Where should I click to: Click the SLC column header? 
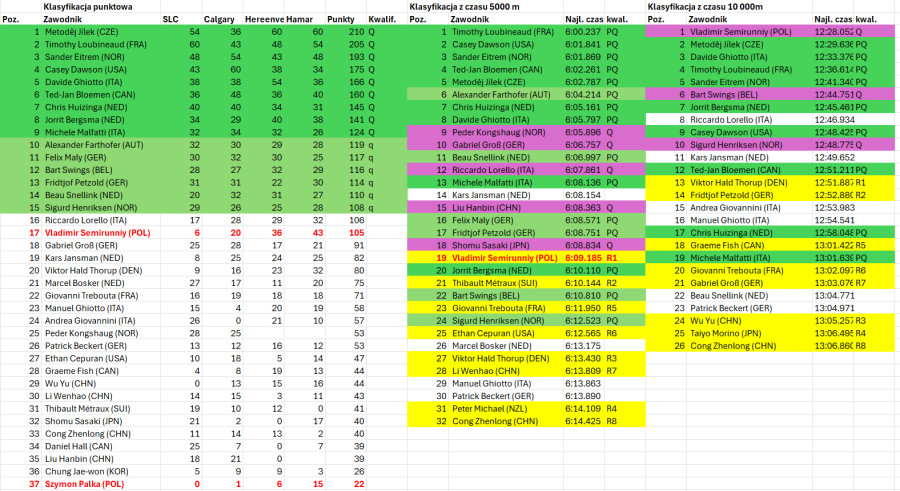(172, 19)
